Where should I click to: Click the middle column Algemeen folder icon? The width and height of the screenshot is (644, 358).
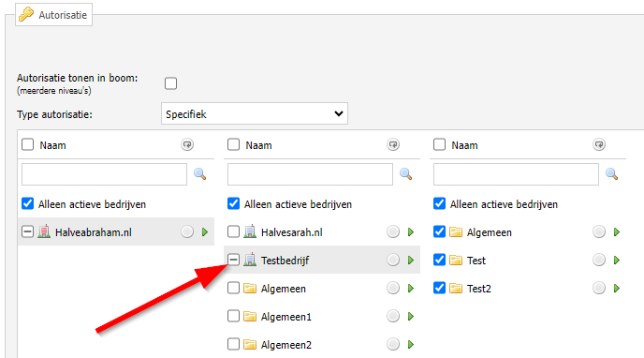(250, 288)
